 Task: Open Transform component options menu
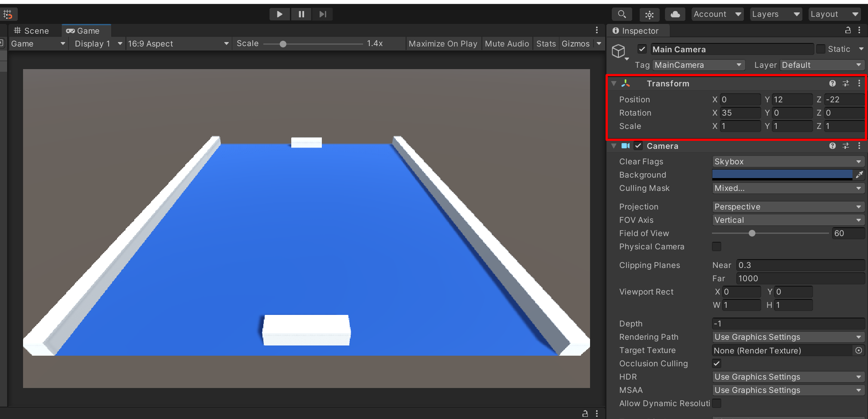tap(859, 83)
